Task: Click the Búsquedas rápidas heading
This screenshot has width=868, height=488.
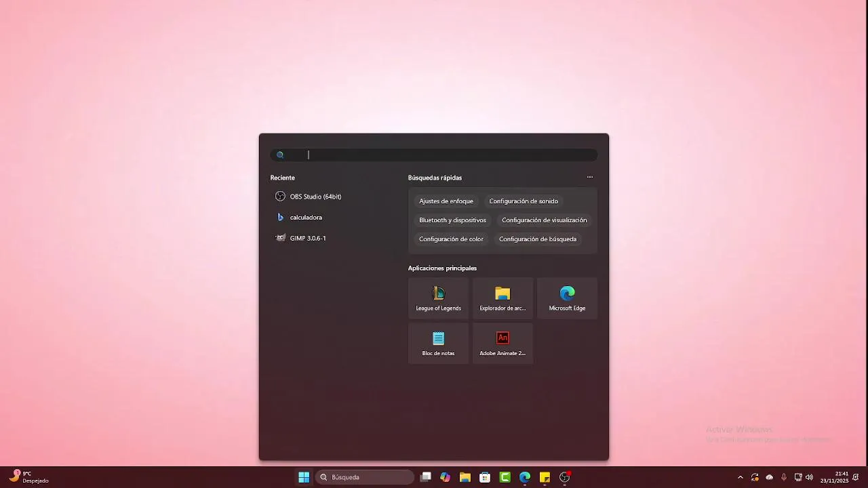Action: [x=435, y=178]
